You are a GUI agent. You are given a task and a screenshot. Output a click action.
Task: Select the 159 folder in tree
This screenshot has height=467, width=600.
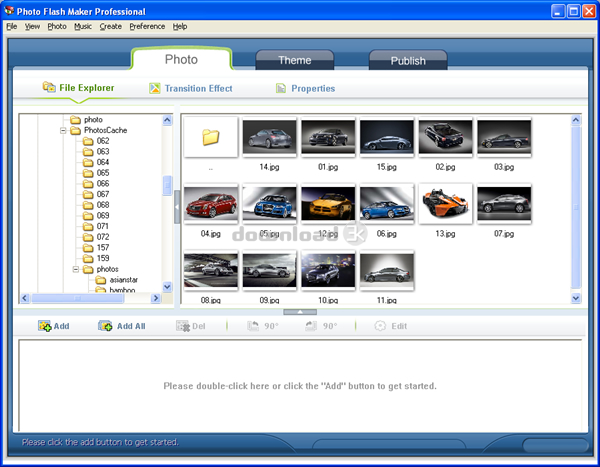96,259
